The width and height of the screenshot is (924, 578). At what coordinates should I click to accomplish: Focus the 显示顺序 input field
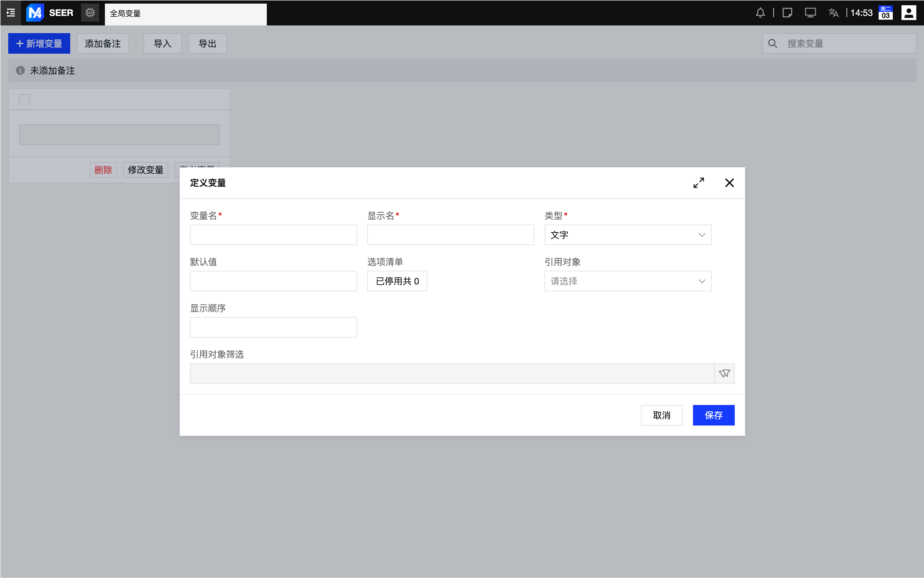click(x=273, y=327)
